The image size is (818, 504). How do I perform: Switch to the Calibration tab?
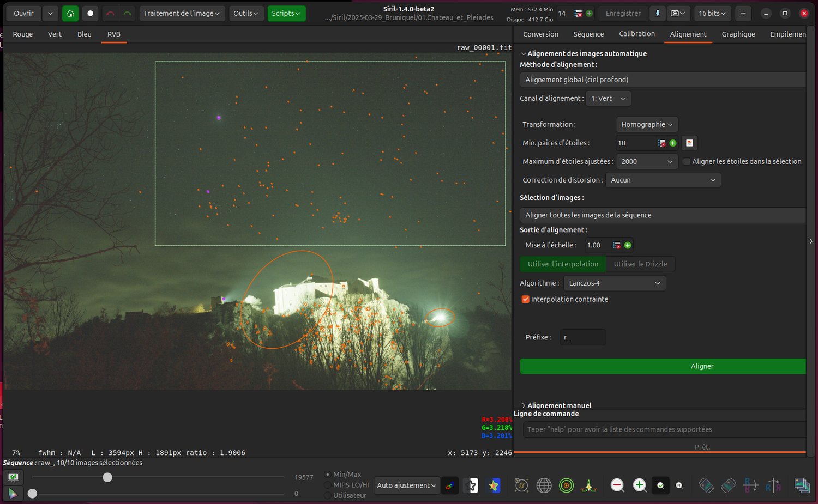(636, 34)
